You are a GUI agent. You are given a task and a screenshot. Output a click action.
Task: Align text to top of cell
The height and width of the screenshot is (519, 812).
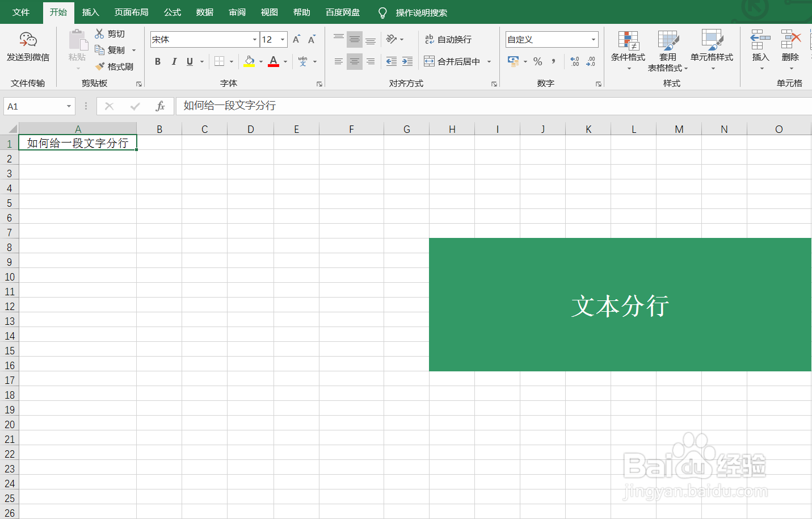click(339, 39)
